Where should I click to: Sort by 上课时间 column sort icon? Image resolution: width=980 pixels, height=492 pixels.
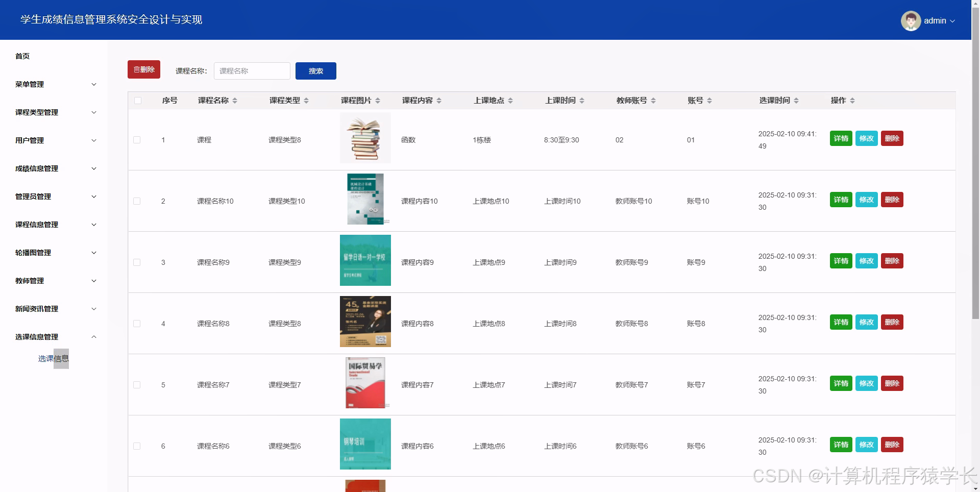[x=582, y=101]
